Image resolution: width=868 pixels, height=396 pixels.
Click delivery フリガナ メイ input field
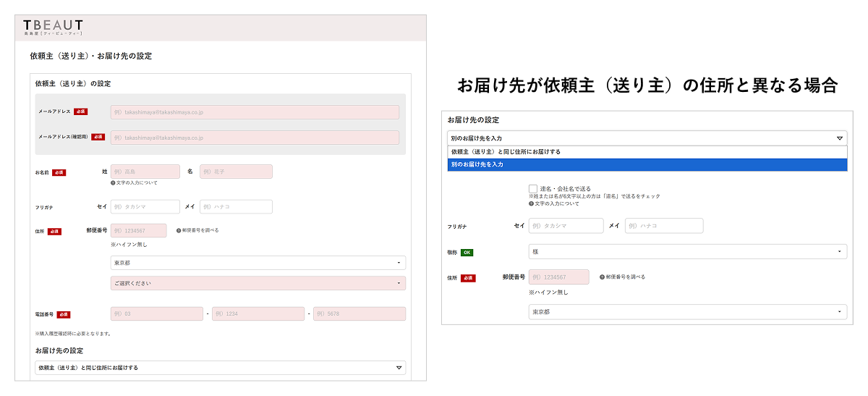tap(664, 226)
